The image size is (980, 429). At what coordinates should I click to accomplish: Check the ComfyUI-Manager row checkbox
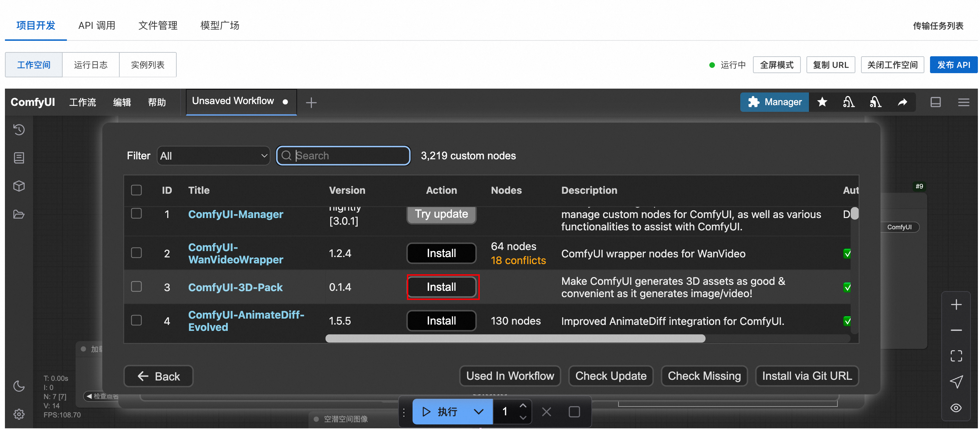click(136, 213)
